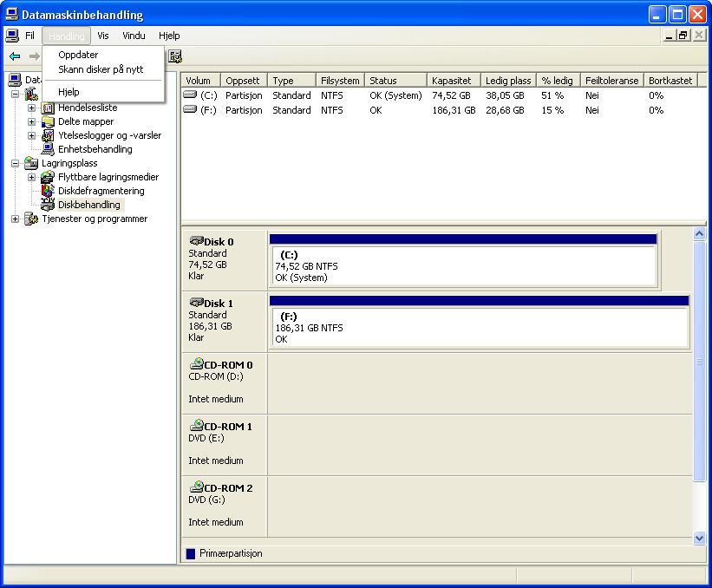Sort by the Ledig plass column header

(508, 81)
